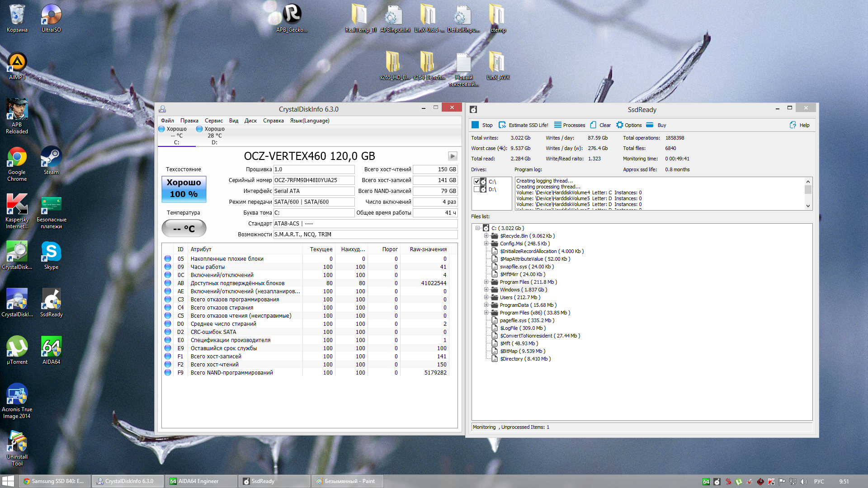868x488 pixels.
Task: Open SsdReady Help icon
Action: (793, 125)
